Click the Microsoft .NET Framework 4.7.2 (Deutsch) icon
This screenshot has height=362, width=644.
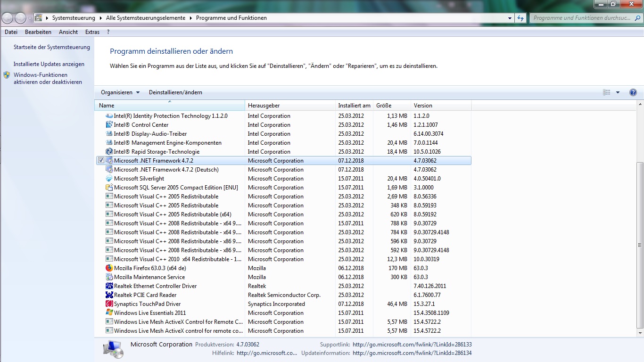click(109, 170)
